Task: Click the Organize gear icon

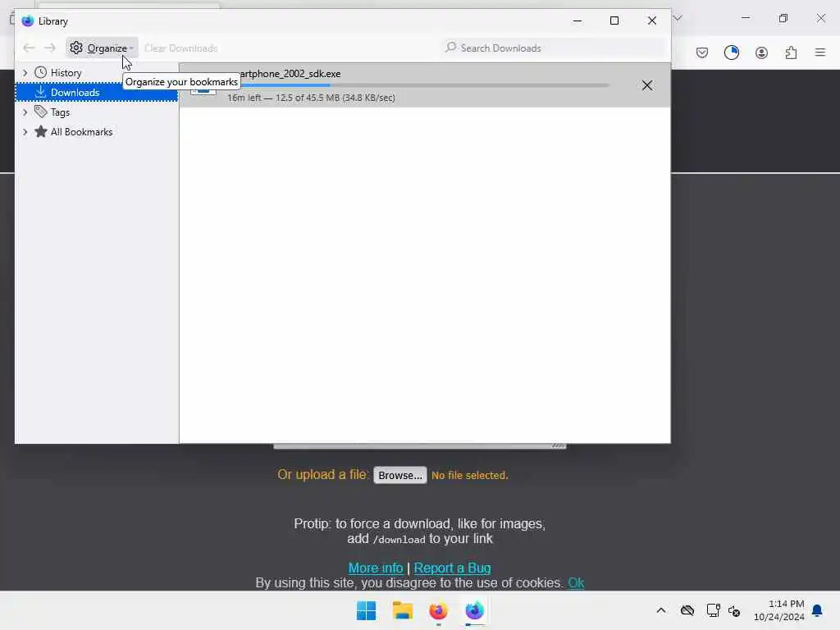Action: coord(76,48)
